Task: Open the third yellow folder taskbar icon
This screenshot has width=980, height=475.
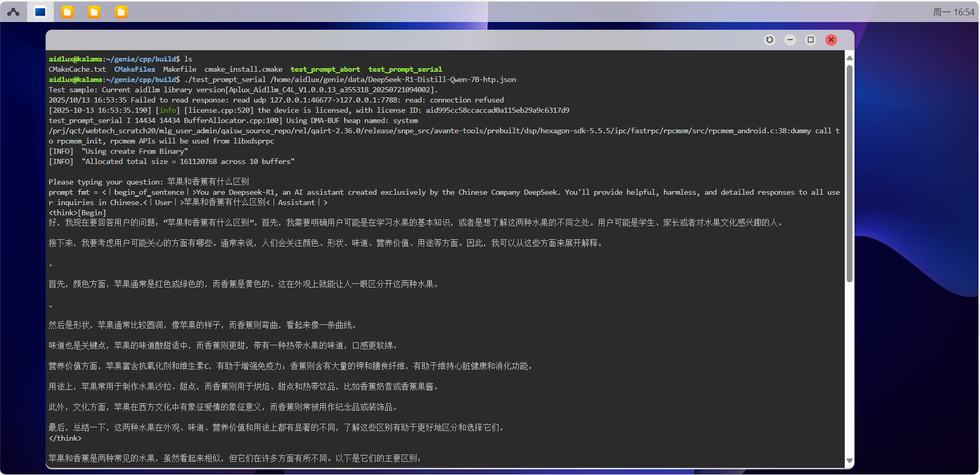Action: pos(121,12)
